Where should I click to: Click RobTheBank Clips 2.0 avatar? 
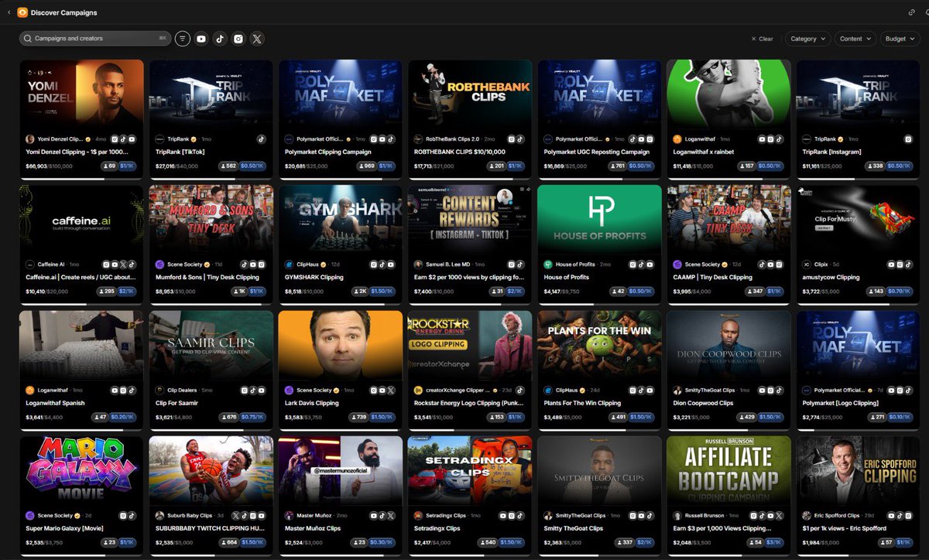click(x=418, y=139)
